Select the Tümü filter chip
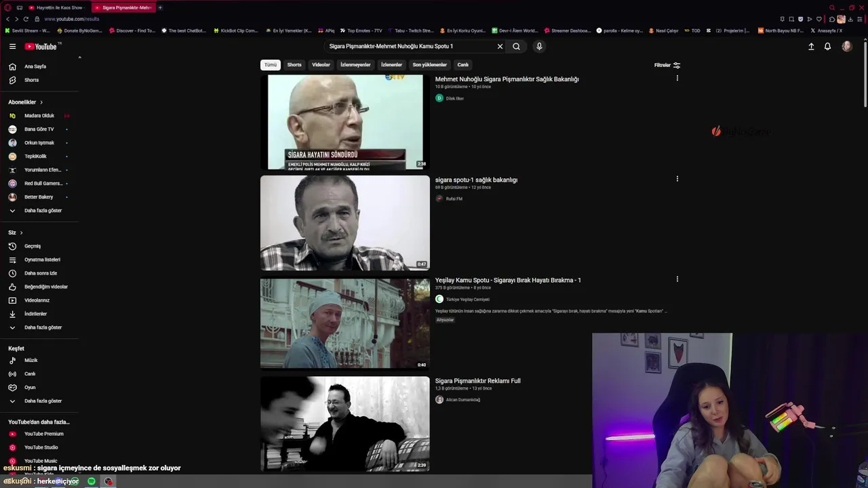 click(271, 65)
